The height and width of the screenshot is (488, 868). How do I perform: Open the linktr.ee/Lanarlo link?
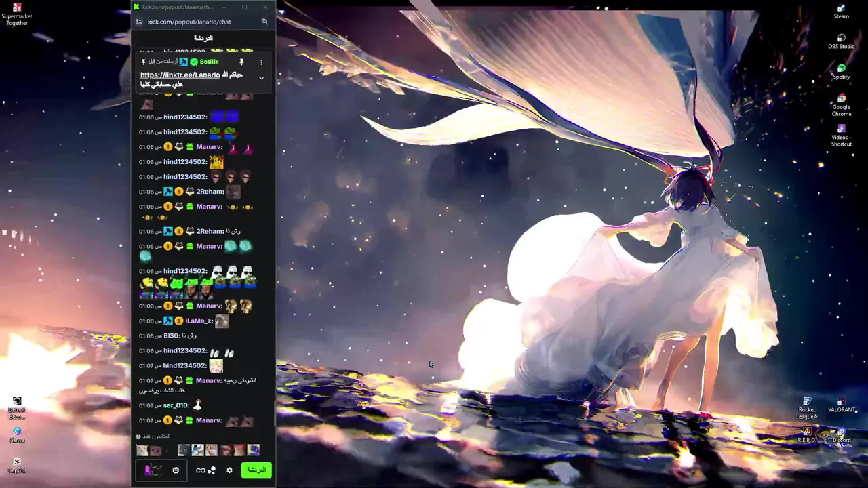(180, 75)
